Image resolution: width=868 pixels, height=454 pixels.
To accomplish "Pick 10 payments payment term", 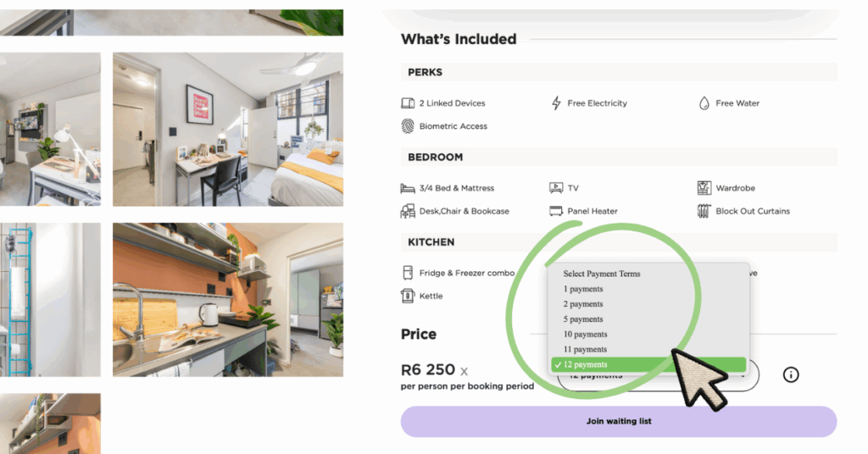I will pyautogui.click(x=585, y=335).
